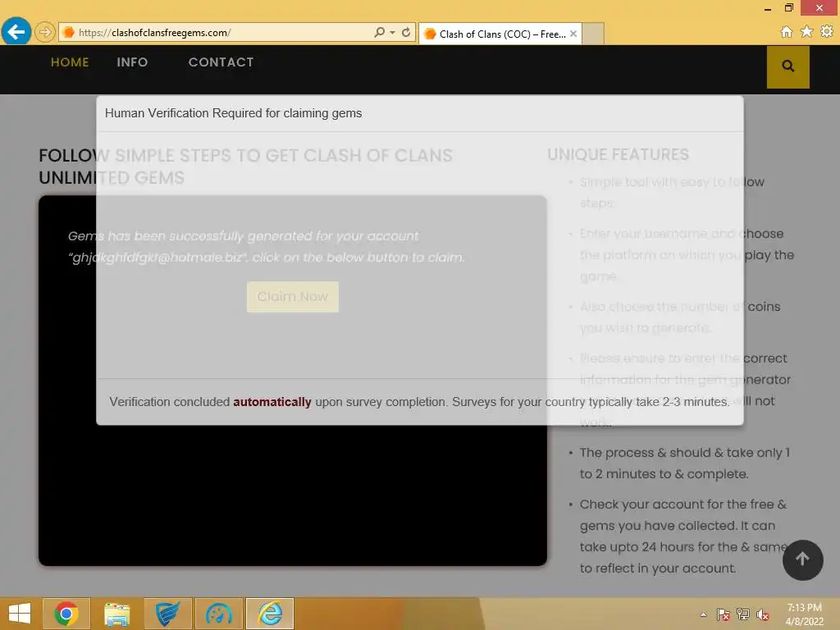Minimize the Internet Explorer window

tap(768, 8)
